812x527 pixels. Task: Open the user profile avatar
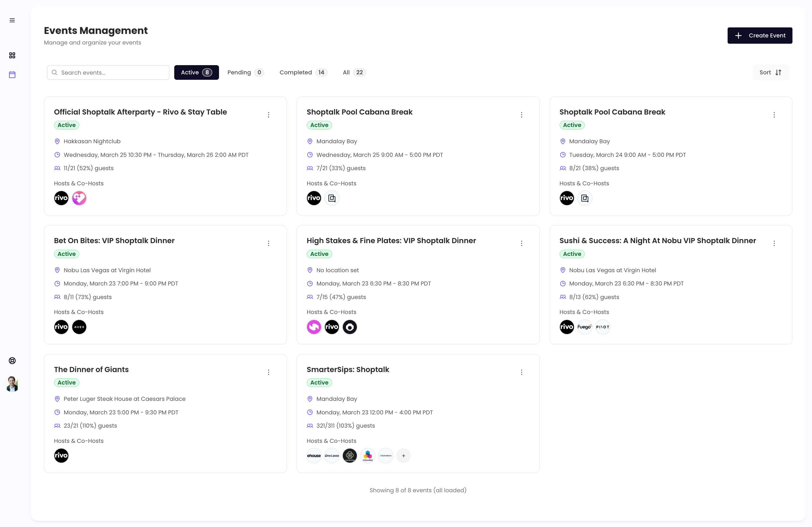(x=12, y=384)
